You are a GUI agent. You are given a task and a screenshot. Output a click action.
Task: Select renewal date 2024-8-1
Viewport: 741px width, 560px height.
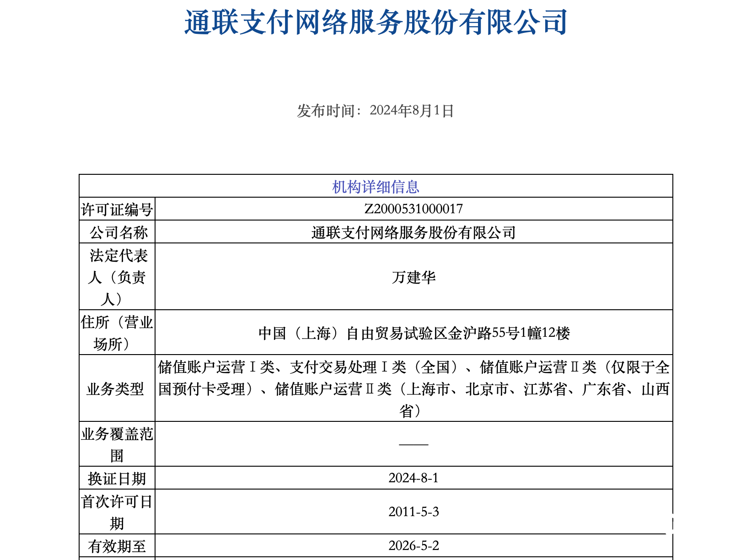click(413, 478)
